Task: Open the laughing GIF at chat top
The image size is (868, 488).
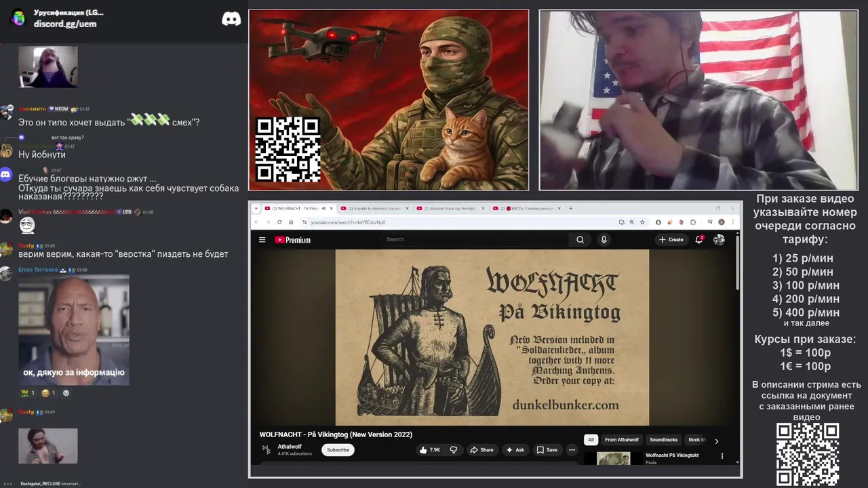Action: (48, 66)
